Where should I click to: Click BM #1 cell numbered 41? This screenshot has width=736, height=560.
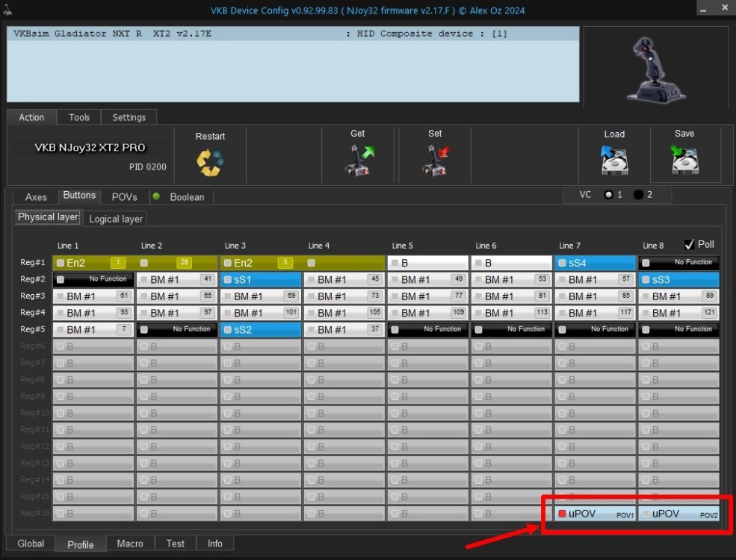point(177,279)
